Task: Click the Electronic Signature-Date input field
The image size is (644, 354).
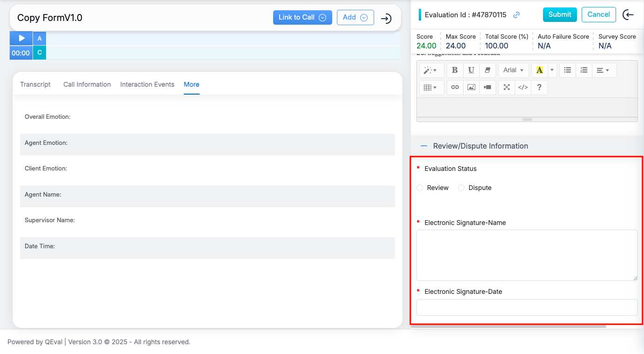Action: tap(527, 307)
